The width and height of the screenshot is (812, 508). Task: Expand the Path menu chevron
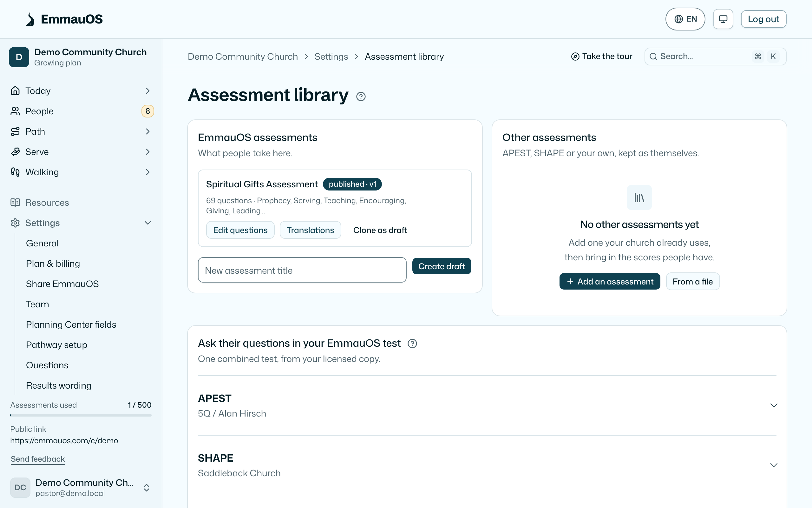pyautogui.click(x=147, y=131)
